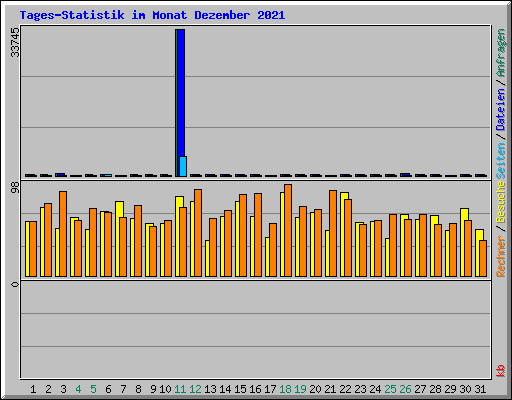This screenshot has width=512, height=400.
Task: Click day label '1' on the x-axis
Action: pyautogui.click(x=33, y=389)
